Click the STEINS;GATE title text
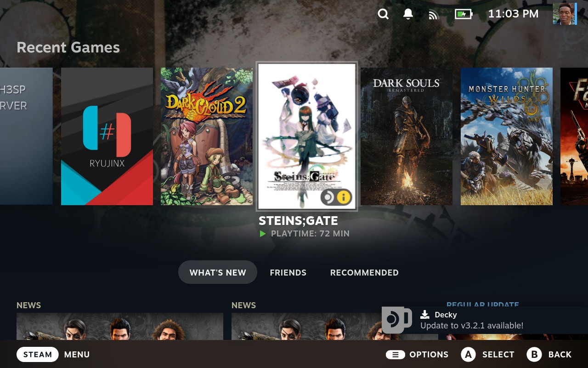Image resolution: width=588 pixels, height=368 pixels. 298,221
